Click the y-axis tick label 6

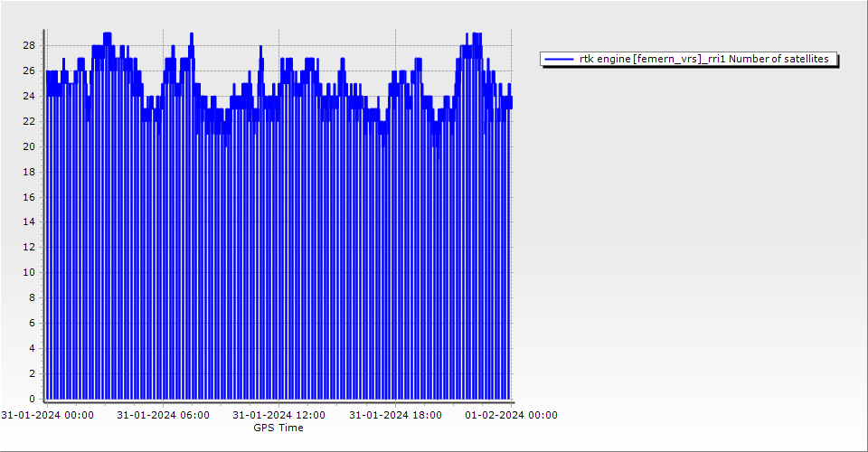pyautogui.click(x=32, y=323)
